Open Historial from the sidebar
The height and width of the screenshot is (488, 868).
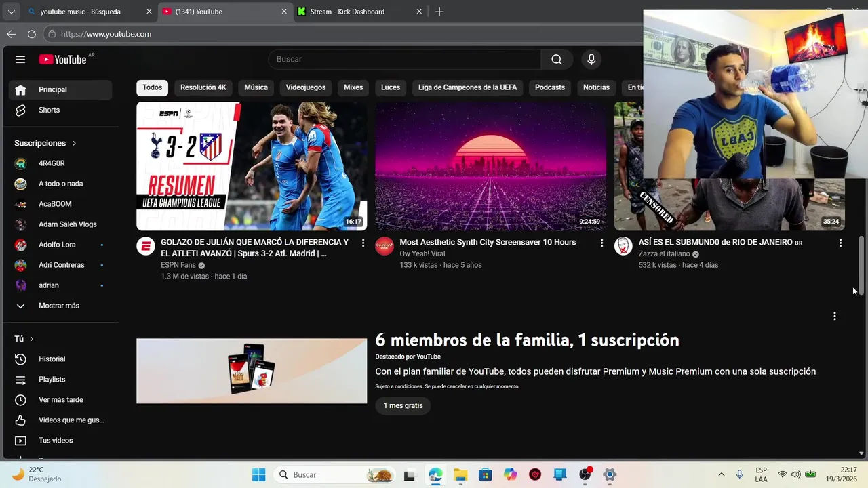(60, 359)
